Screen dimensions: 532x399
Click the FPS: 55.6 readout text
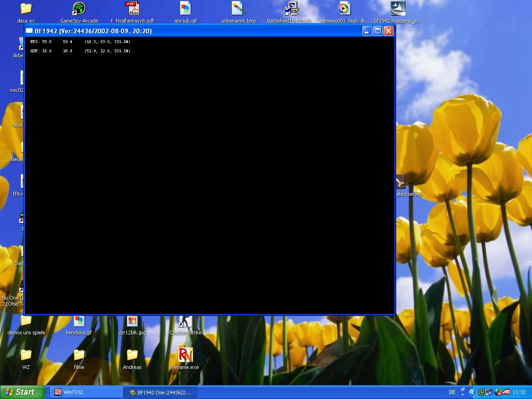[41, 42]
